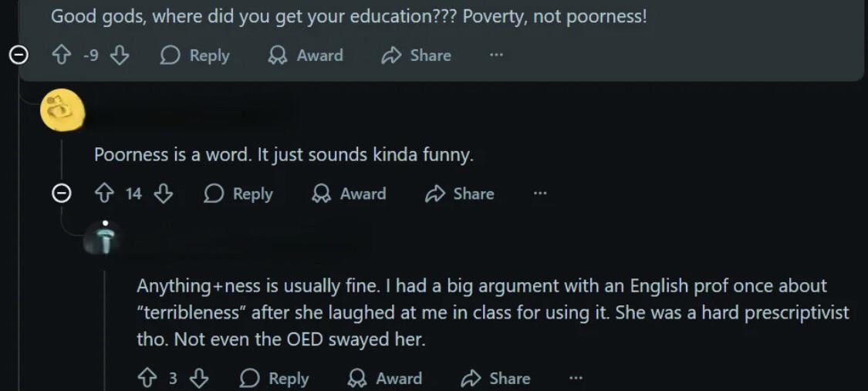The height and width of the screenshot is (391, 868).
Task: Reply to the "Poverty, not poorness" comment
Action: [x=195, y=56]
